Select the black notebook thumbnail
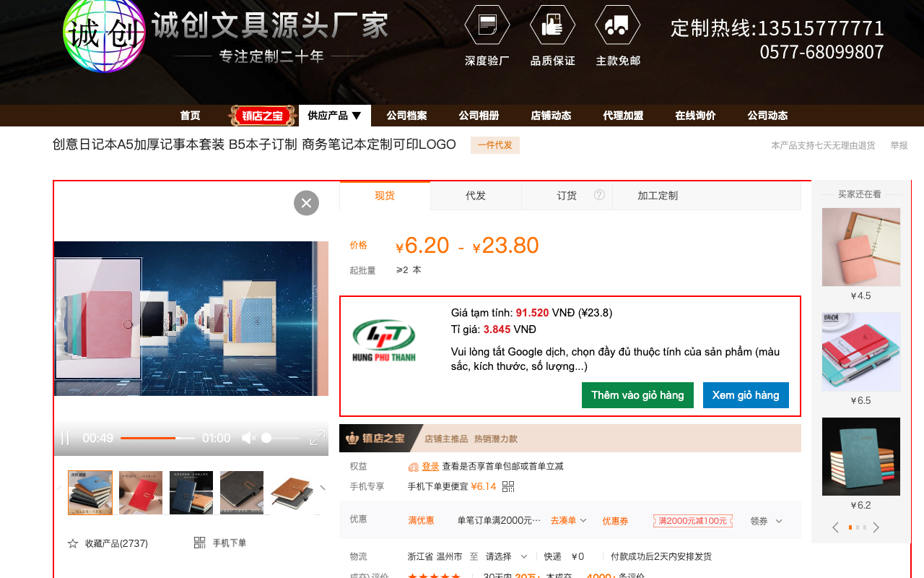 [x=242, y=493]
